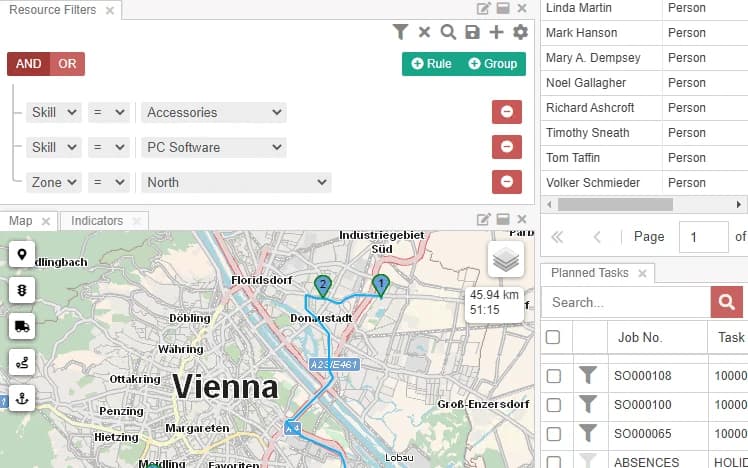Add a new Rule

[432, 64]
